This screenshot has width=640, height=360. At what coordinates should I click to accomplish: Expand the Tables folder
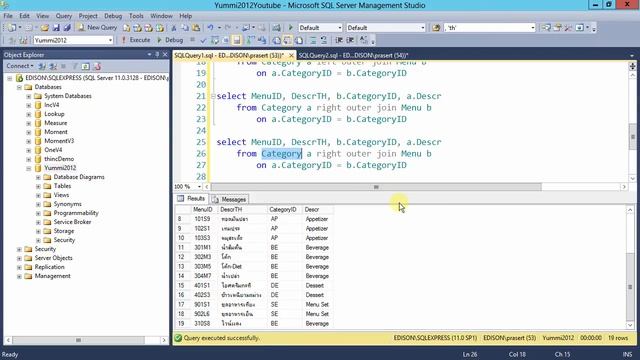click(38, 186)
